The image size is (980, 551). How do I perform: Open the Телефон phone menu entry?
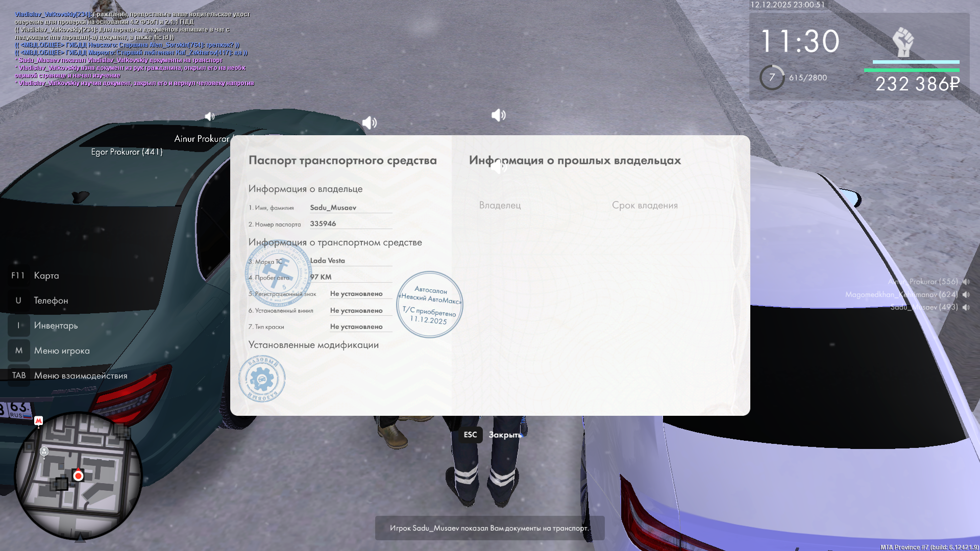[x=51, y=300]
